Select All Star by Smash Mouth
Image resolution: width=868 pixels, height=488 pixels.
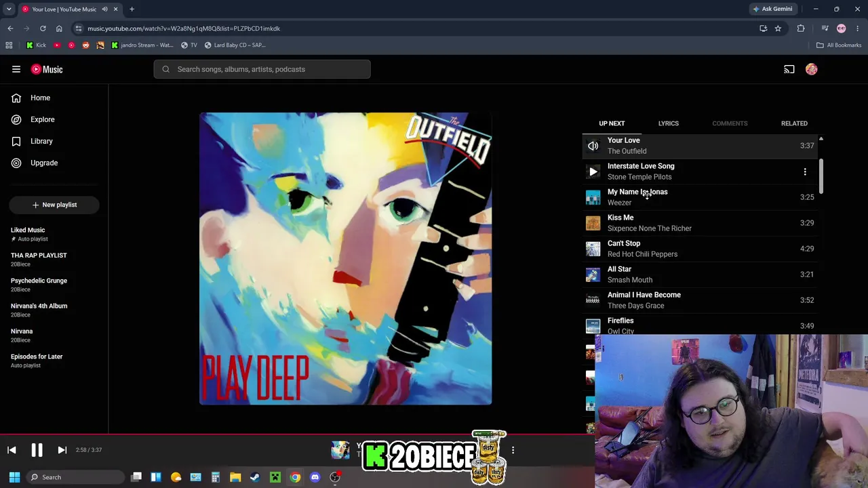click(701, 274)
